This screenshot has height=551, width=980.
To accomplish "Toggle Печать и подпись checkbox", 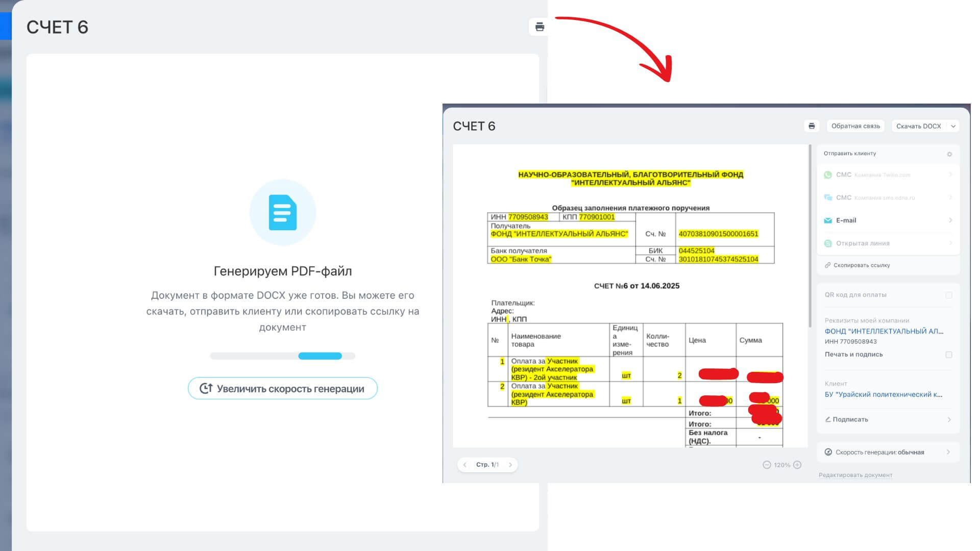I will pos(949,355).
